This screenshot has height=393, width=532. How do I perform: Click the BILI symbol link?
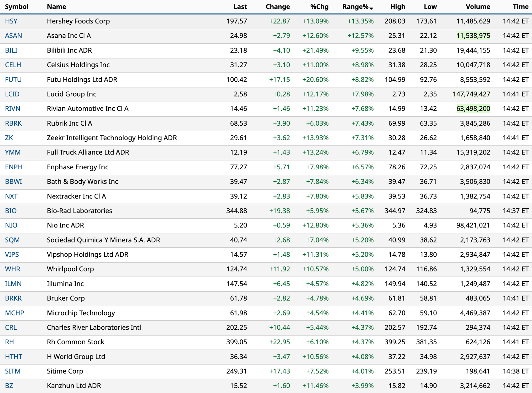pyautogui.click(x=11, y=50)
